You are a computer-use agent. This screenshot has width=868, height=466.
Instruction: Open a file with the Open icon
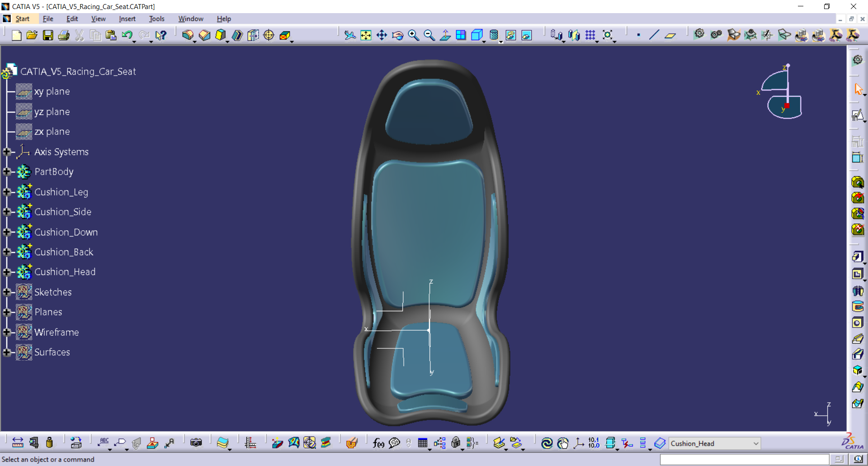coord(32,35)
